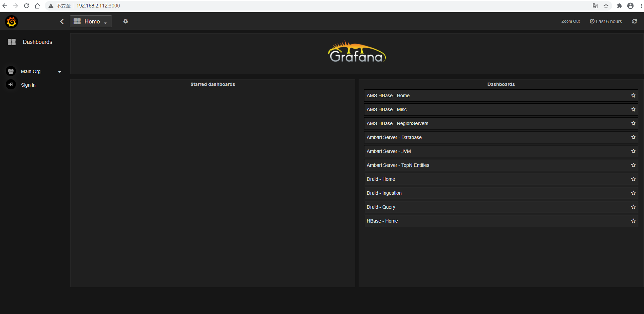Click the browser forward arrow
The width and height of the screenshot is (644, 314).
tap(16, 6)
